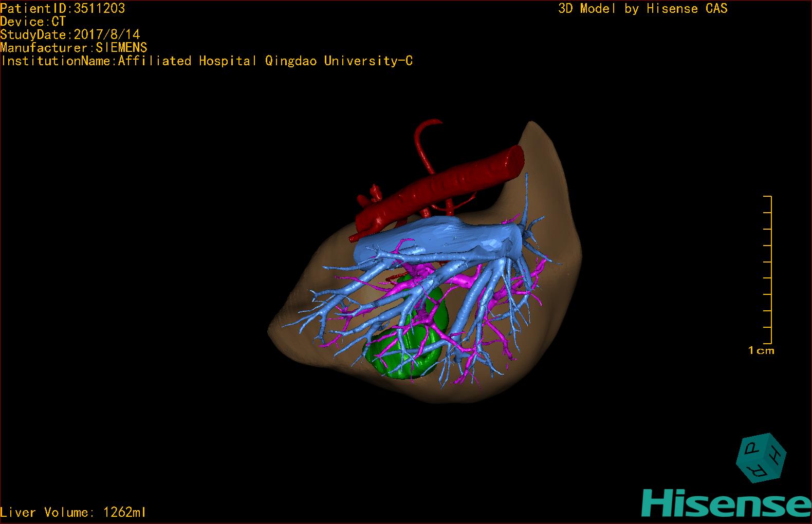Select the InstitutionName text line

(207, 61)
